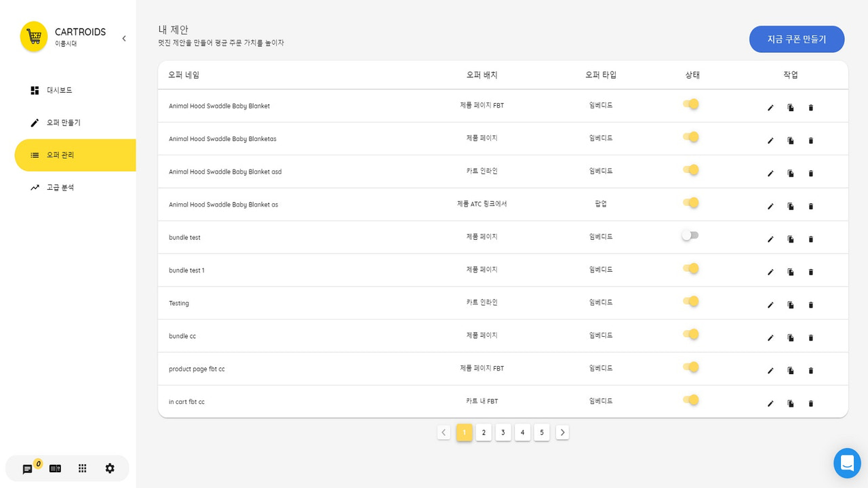Toggle status of the bundle cc offer
The height and width of the screenshot is (488, 868).
click(x=690, y=334)
